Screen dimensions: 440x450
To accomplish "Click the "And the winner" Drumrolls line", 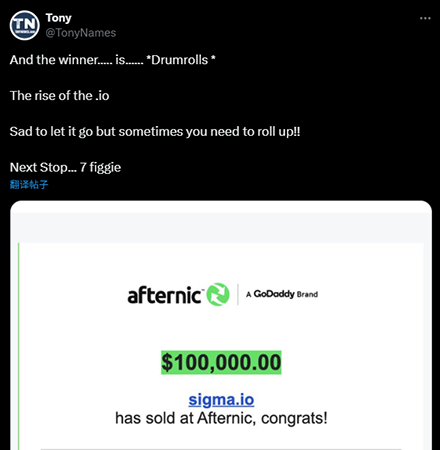I will pos(113,60).
